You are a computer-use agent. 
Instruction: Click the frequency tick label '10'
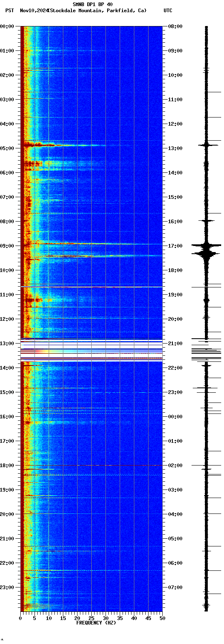coord(49,618)
